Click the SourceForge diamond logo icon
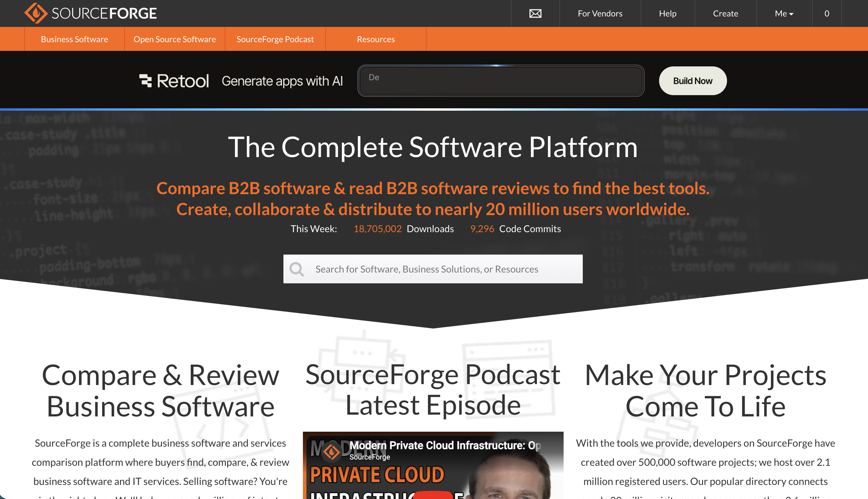Viewport: 868px width, 499px height. tap(36, 13)
